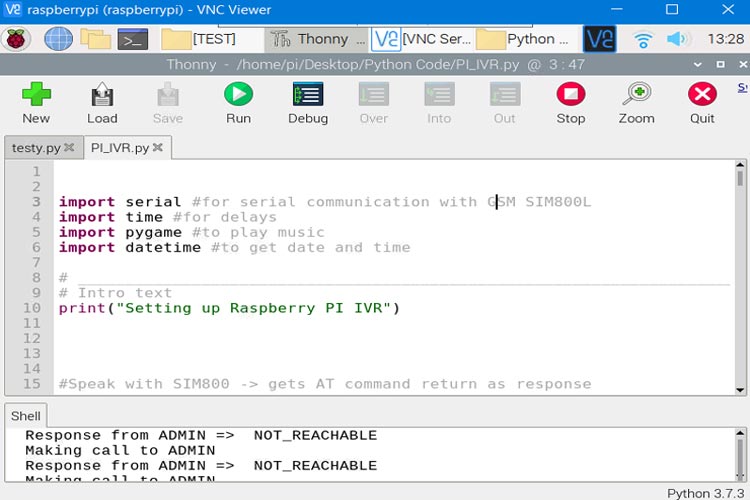
Task: Close the testy.py tab
Action: pyautogui.click(x=69, y=147)
